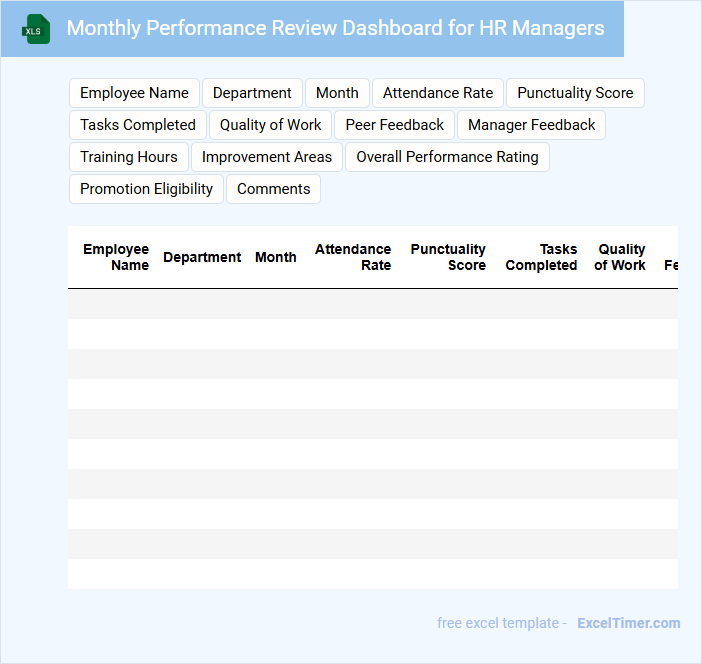Select the Attendance Rate tag
This screenshot has height=664, width=702.
[x=438, y=93]
